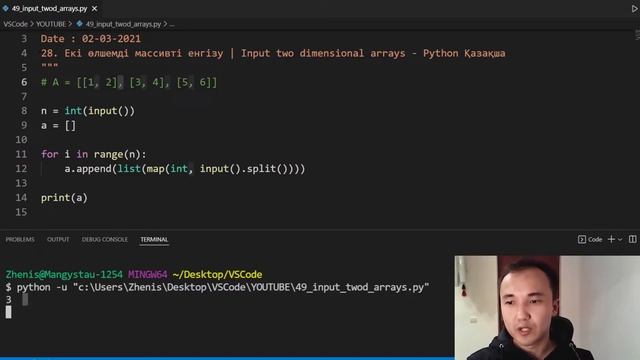
Task: Add new terminal with plus icon
Action: (611, 239)
